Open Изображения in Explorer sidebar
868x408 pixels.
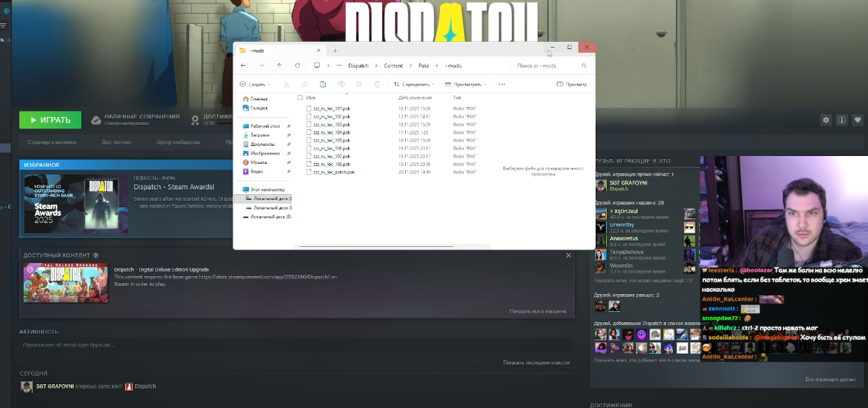click(260, 153)
